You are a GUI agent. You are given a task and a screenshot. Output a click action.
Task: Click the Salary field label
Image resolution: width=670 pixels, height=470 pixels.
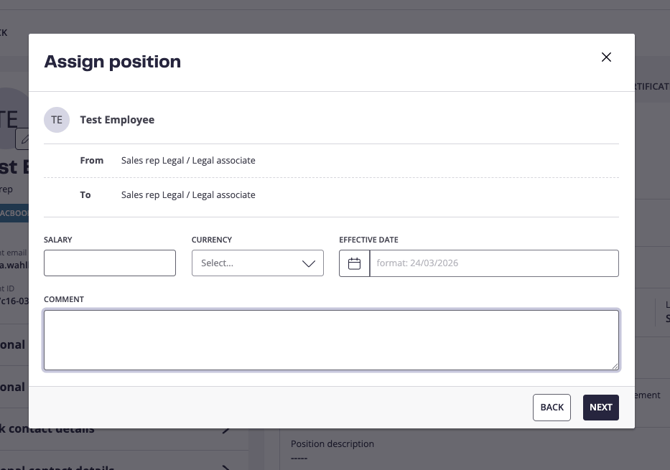(x=58, y=240)
